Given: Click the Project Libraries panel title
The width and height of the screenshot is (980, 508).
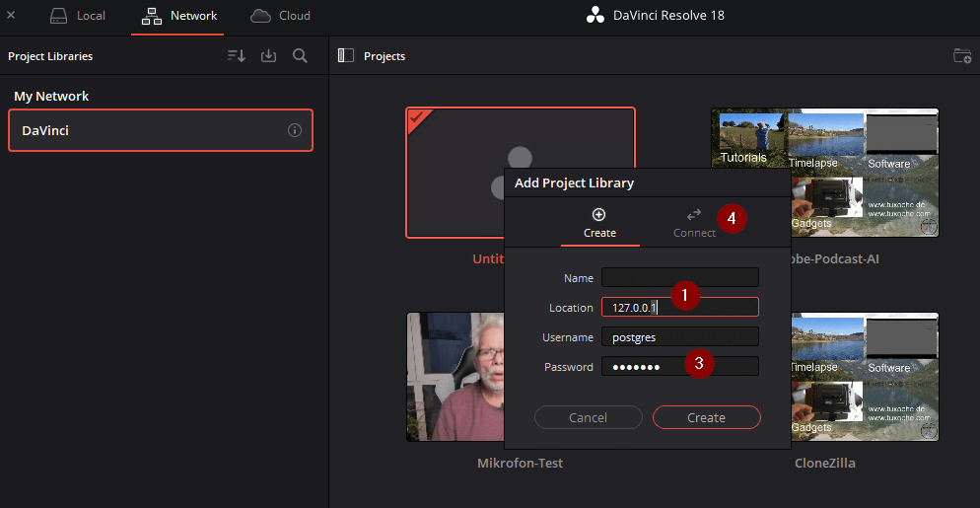Looking at the screenshot, I should pos(50,56).
